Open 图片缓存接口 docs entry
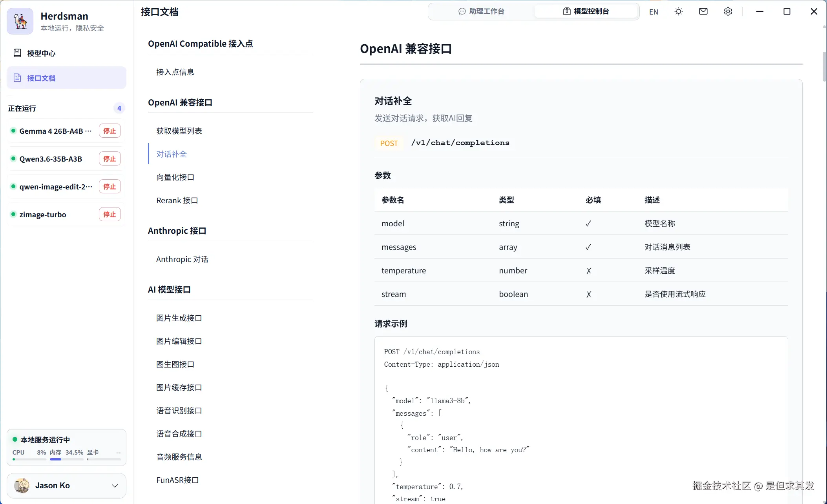 click(179, 388)
